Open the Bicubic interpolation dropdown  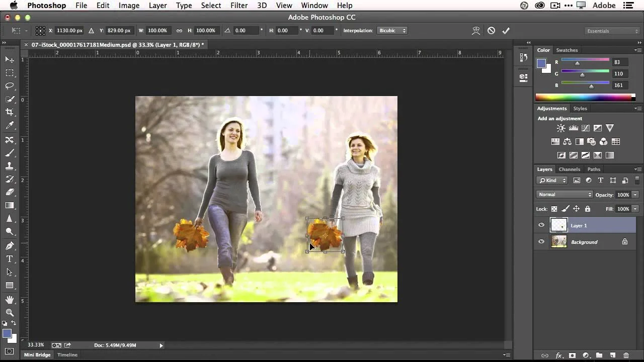point(392,30)
